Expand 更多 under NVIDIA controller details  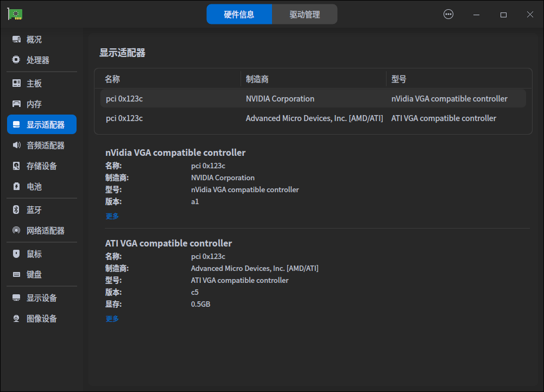pos(112,216)
